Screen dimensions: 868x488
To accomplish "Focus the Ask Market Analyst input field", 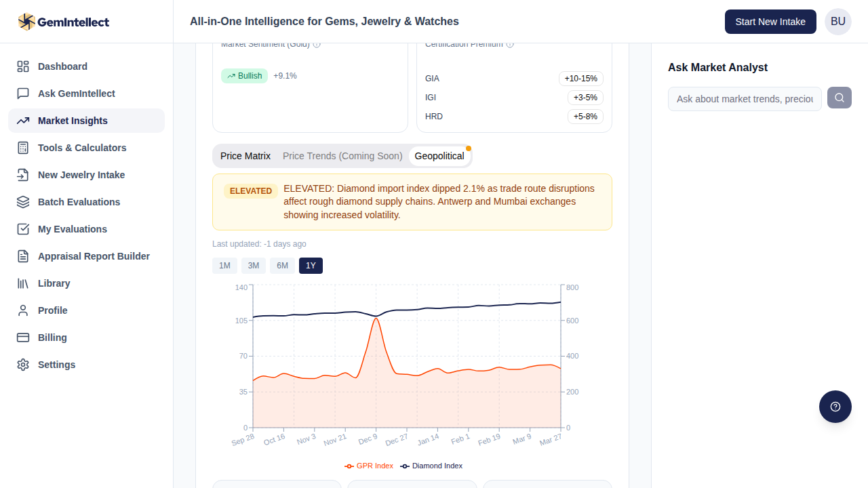I will pyautogui.click(x=745, y=99).
